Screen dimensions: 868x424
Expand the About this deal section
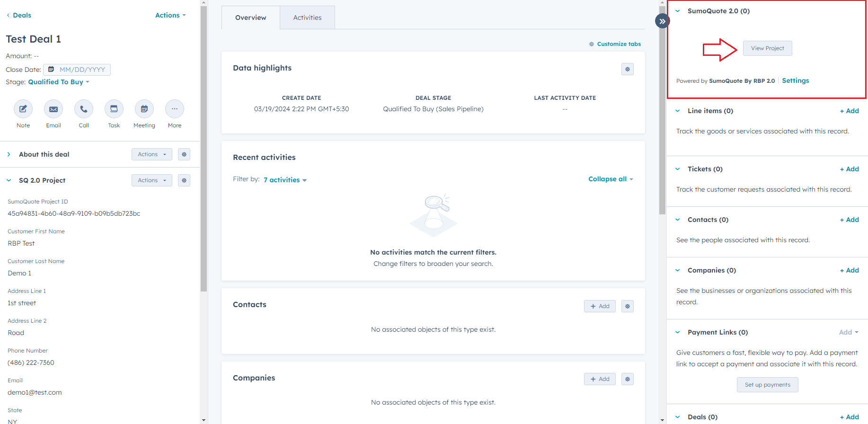pos(9,154)
